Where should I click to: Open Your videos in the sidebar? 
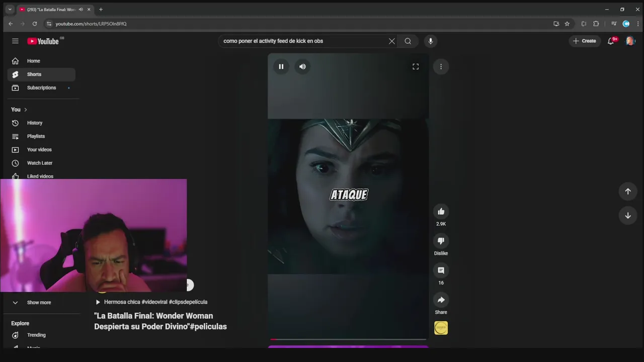point(41,150)
